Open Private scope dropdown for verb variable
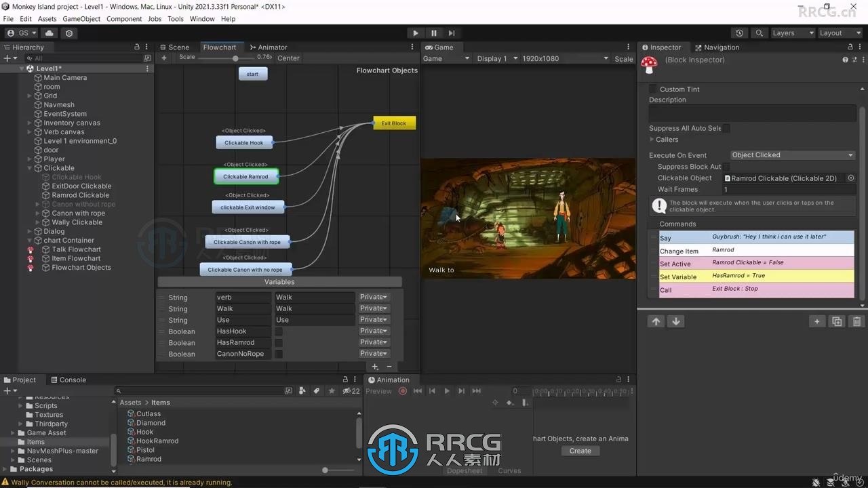This screenshot has height=488, width=868. (x=374, y=297)
